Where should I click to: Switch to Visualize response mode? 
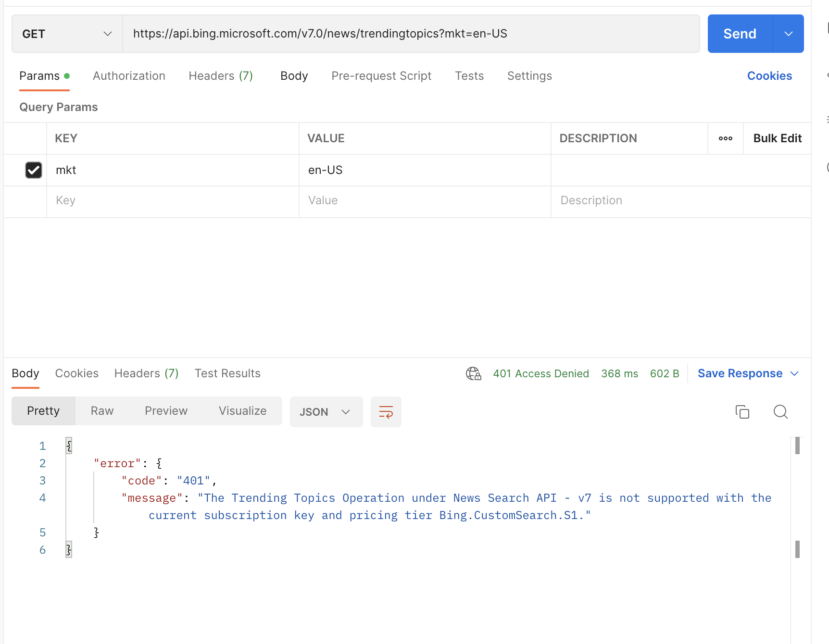click(242, 411)
